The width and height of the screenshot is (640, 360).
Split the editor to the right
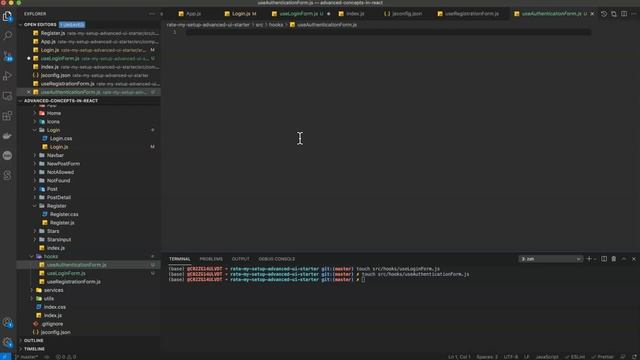(624, 13)
